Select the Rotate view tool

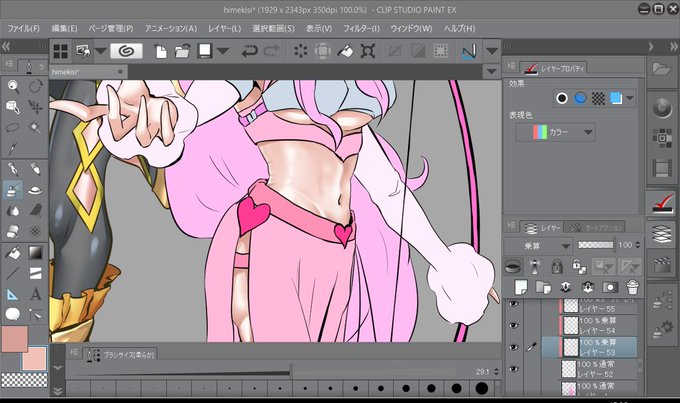35,86
